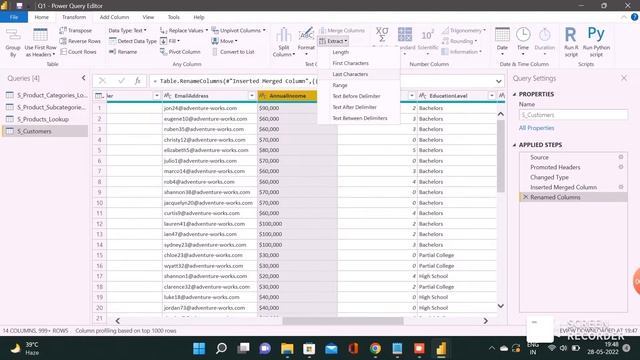The height and width of the screenshot is (360, 640).
Task: Click Run R script
Action: click(x=571, y=42)
